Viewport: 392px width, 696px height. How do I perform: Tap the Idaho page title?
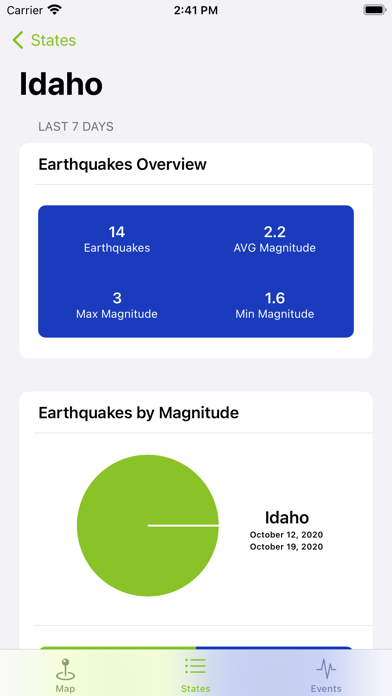[x=61, y=84]
